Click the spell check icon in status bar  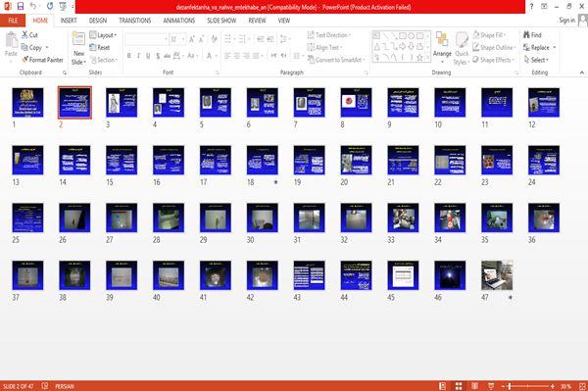[45, 386]
